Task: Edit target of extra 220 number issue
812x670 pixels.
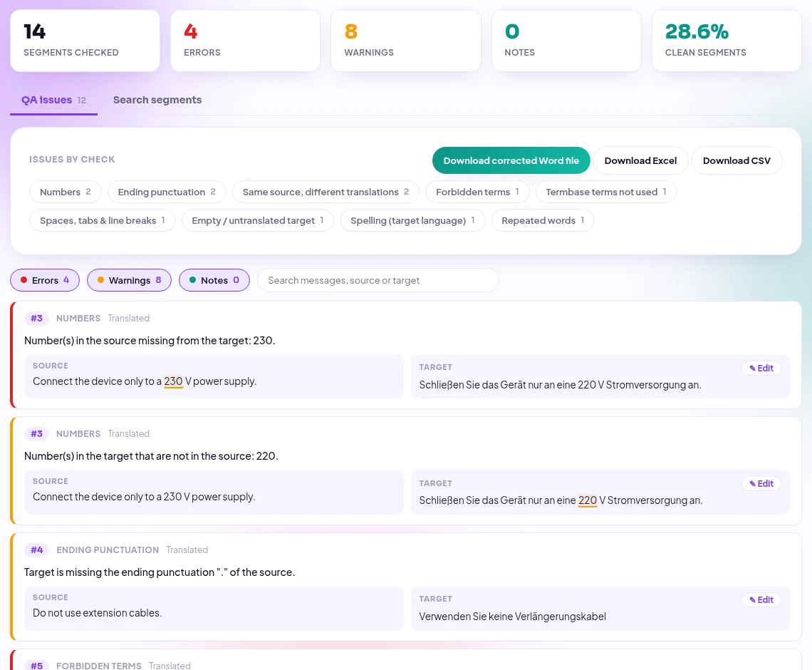Action: (x=761, y=483)
